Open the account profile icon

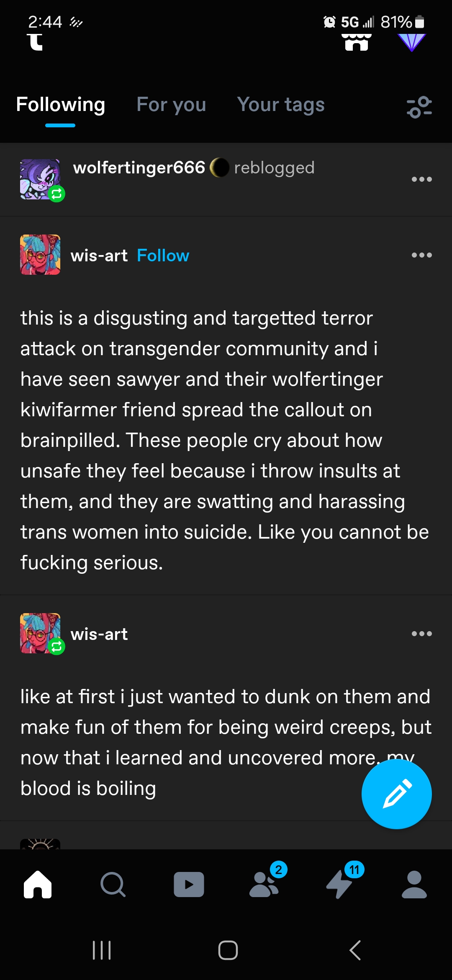(x=414, y=884)
